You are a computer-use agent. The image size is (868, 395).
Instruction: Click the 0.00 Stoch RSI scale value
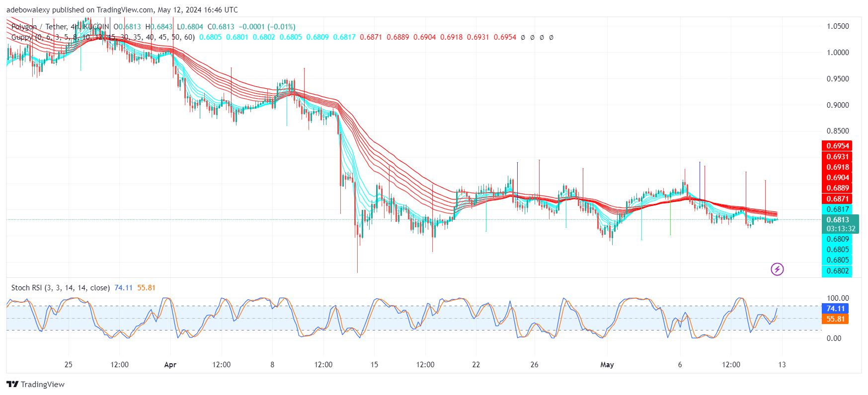834,338
